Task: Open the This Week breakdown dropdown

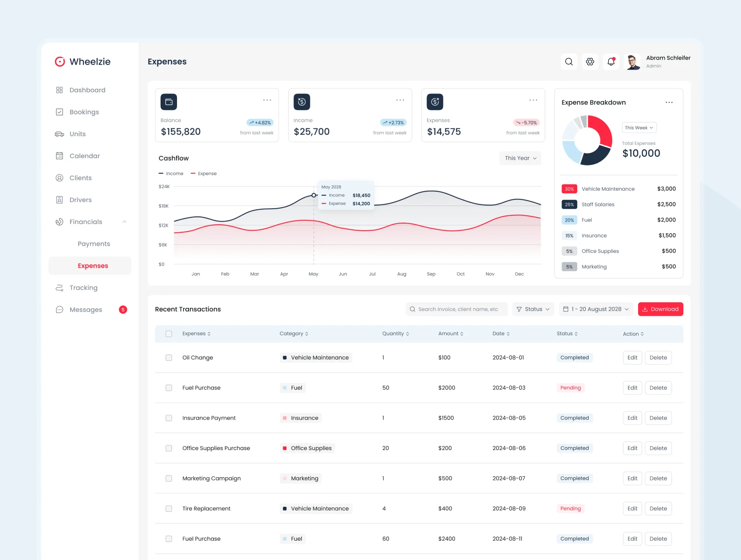Action: (x=639, y=128)
